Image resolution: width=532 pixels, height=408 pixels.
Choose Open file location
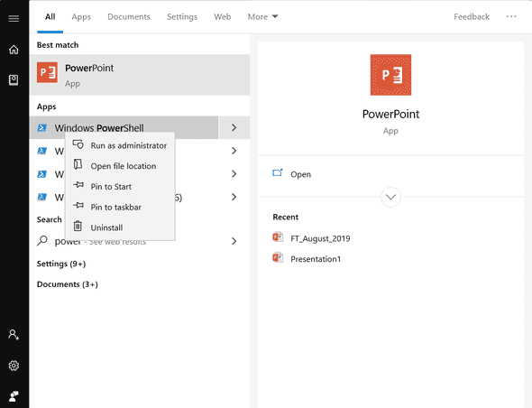click(120, 166)
